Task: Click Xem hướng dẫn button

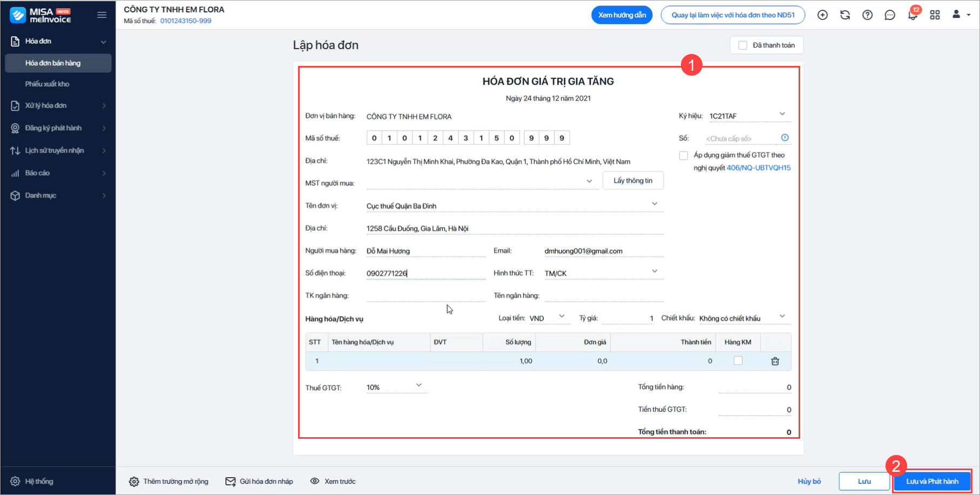Action: pos(622,15)
